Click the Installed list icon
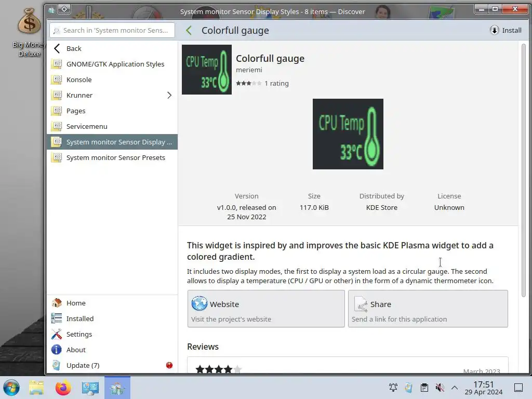532x399 pixels. [57, 318]
